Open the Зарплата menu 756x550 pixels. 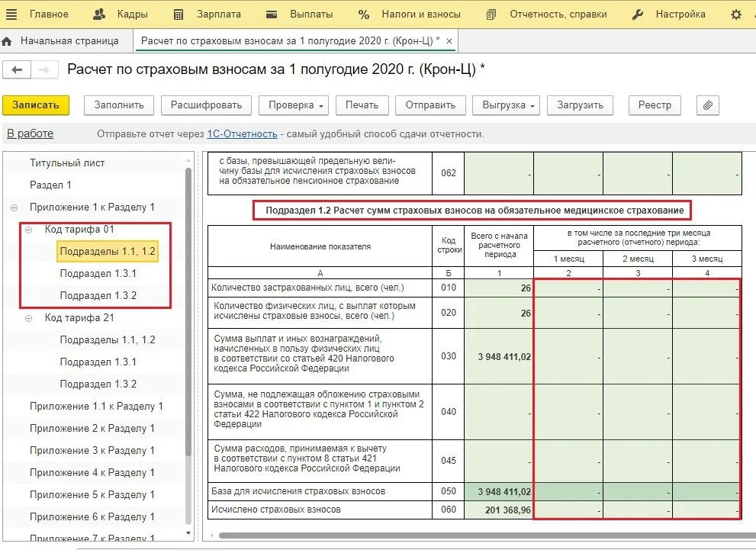[x=218, y=14]
